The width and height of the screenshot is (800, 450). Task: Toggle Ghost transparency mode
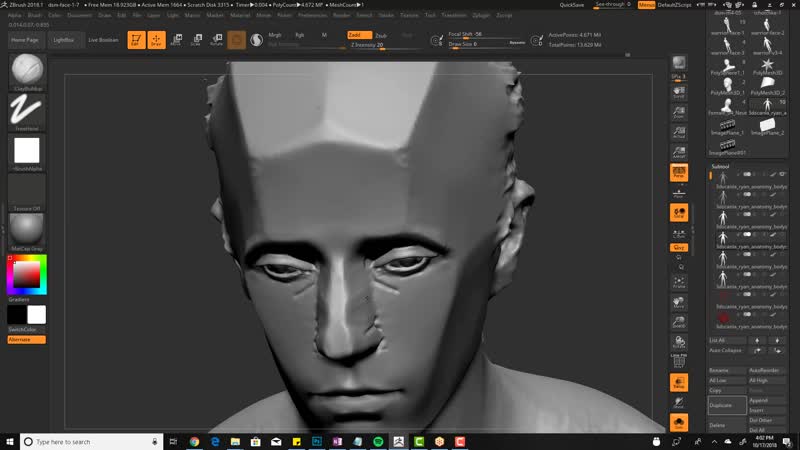[679, 403]
